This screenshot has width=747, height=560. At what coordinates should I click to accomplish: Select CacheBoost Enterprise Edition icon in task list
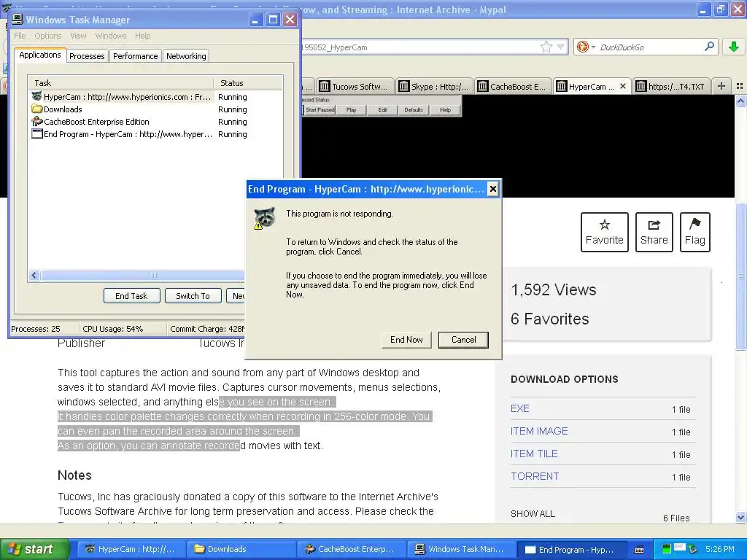coord(37,122)
